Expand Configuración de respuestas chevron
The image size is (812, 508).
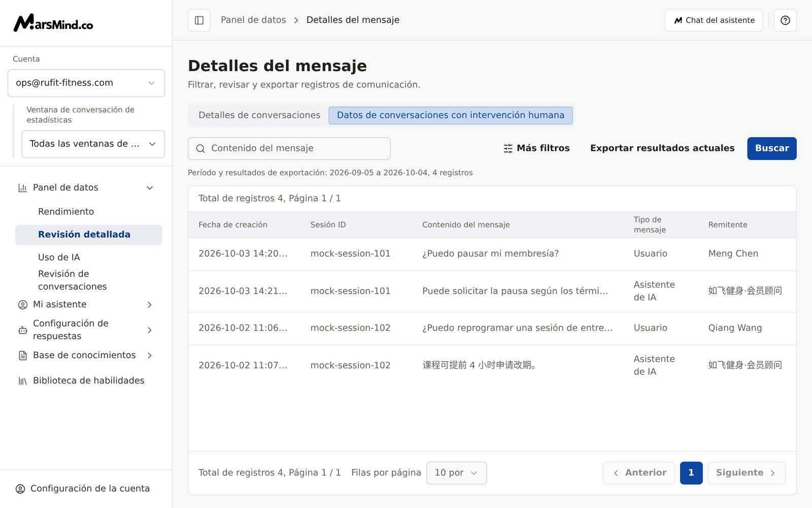tap(150, 330)
